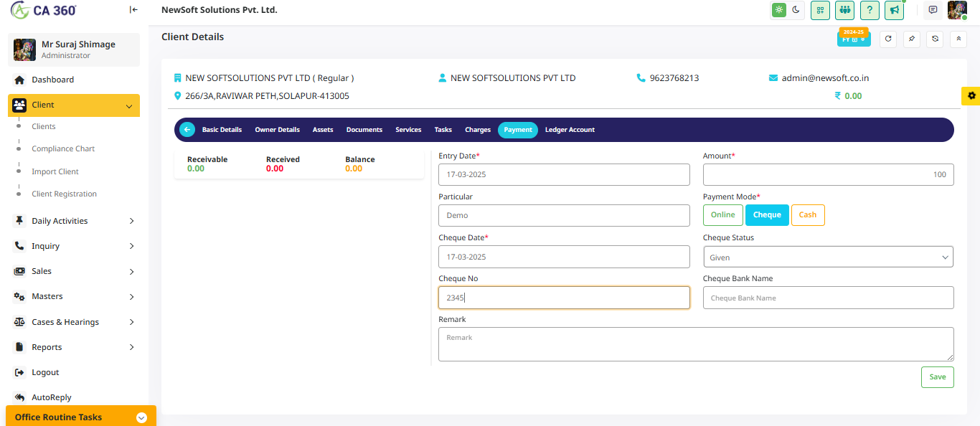980x426 pixels.
Task: Click the Logout exit icon
Action: click(19, 372)
